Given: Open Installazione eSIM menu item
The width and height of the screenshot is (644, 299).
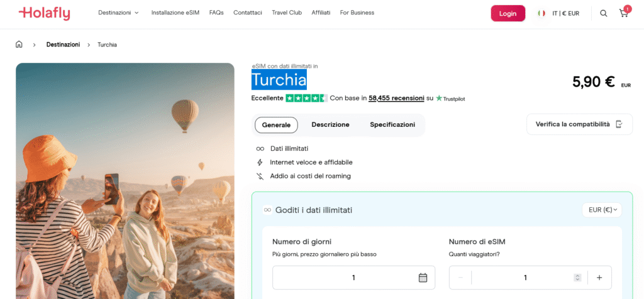Looking at the screenshot, I should click(x=175, y=13).
